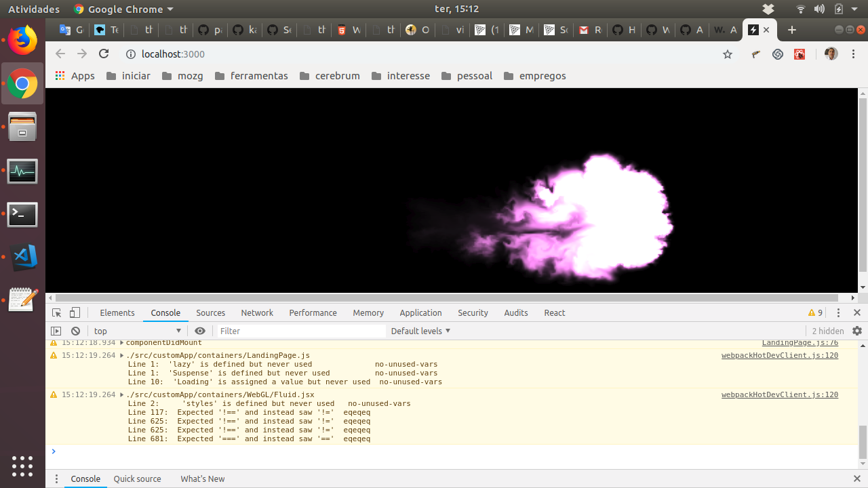Expand the Fluid.jsx warning details
The height and width of the screenshot is (488, 868).
[121, 394]
